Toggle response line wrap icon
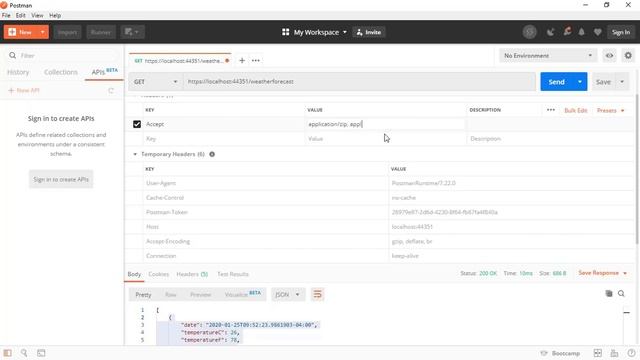Viewport: 640px width, 360px height. [x=317, y=294]
